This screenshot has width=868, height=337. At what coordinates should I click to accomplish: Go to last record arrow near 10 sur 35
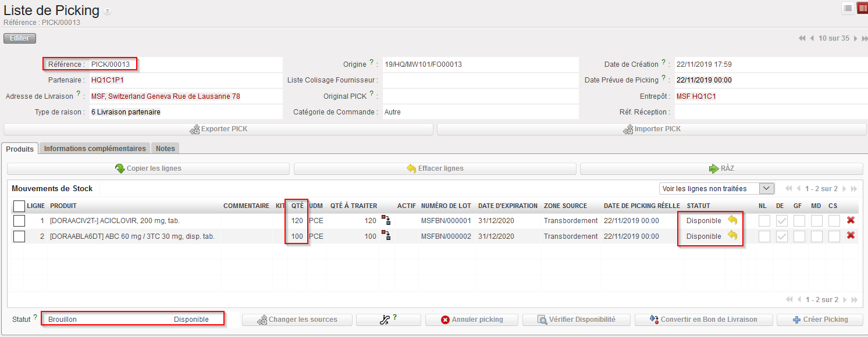tap(865, 38)
